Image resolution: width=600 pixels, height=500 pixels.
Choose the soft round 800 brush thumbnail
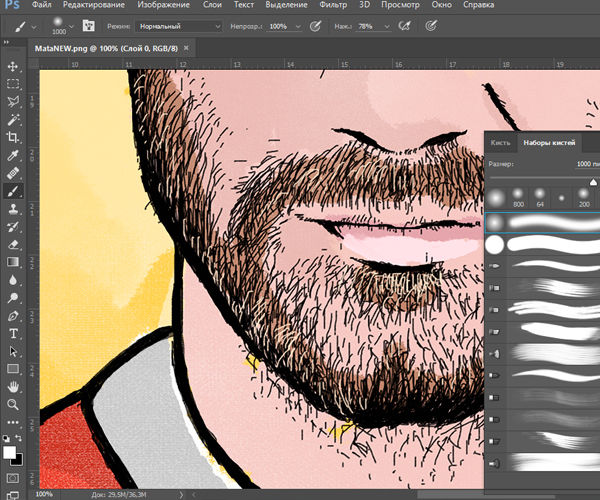click(518, 192)
